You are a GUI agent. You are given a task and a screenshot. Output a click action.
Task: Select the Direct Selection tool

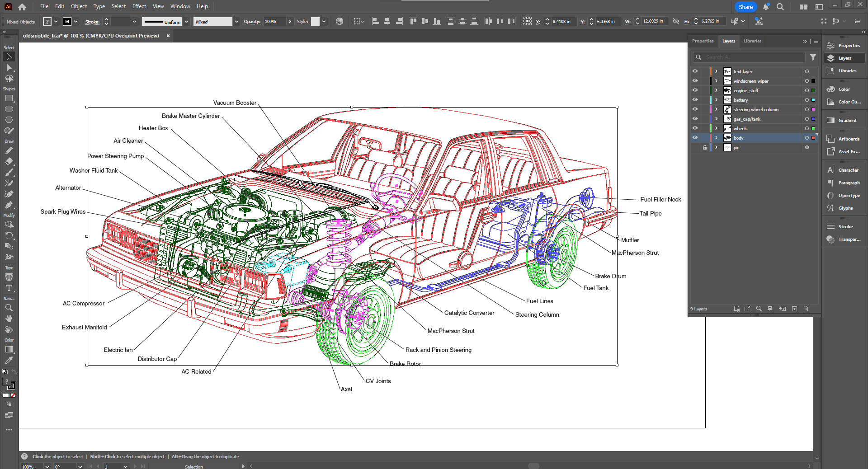(9, 68)
